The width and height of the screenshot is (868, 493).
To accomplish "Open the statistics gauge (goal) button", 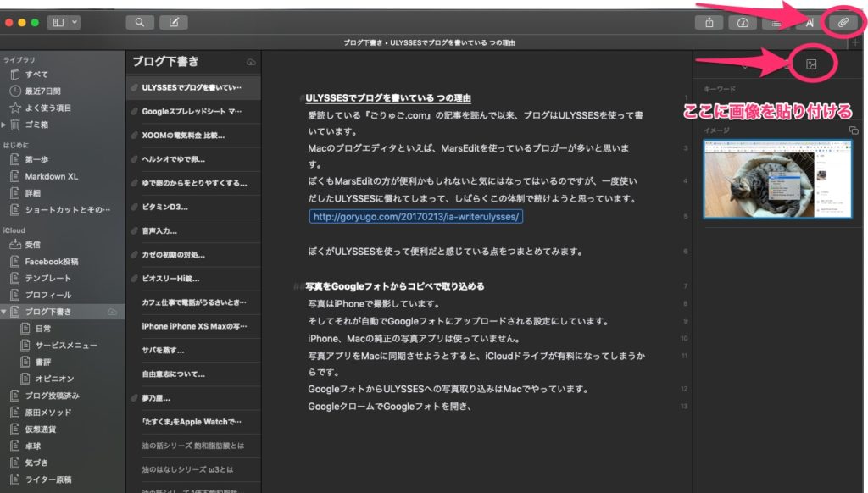I will (x=743, y=23).
